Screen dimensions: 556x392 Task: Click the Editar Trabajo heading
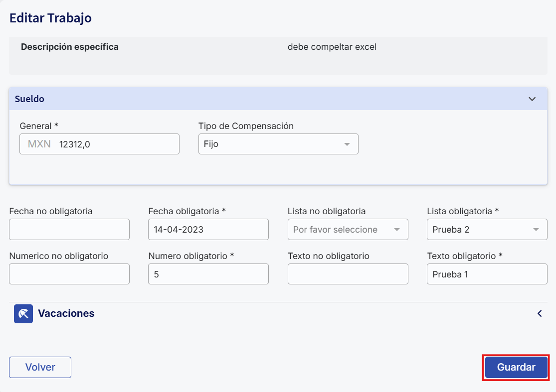[50, 18]
